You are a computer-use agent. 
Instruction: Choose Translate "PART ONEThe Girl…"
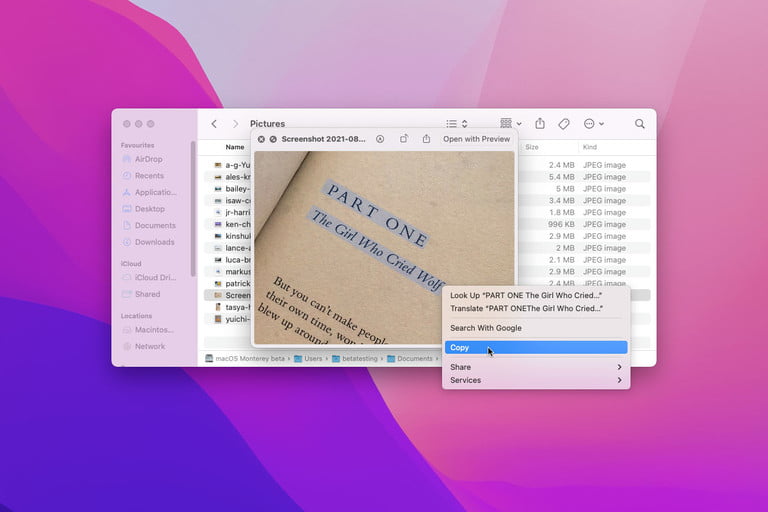pyautogui.click(x=536, y=308)
